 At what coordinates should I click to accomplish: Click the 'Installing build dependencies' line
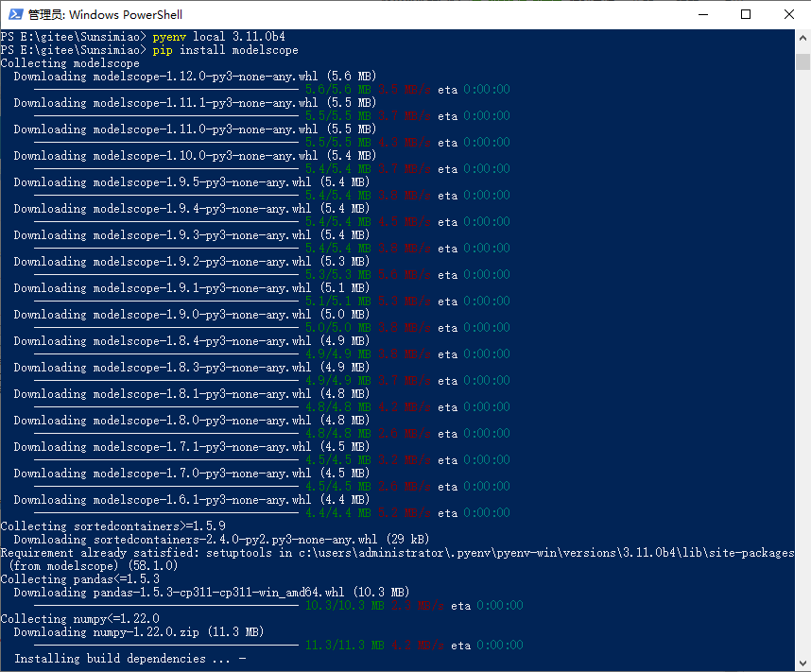click(129, 659)
